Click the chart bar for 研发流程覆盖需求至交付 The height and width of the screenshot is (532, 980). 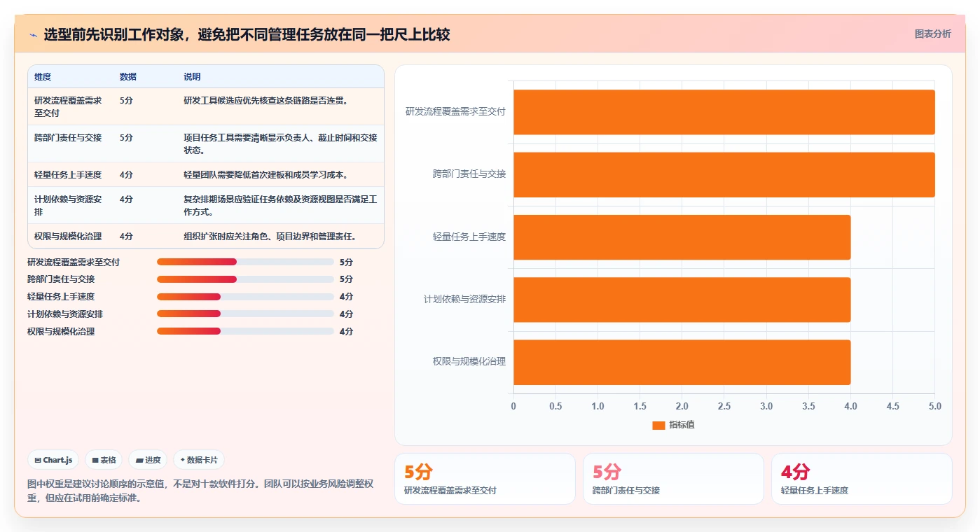(x=724, y=112)
